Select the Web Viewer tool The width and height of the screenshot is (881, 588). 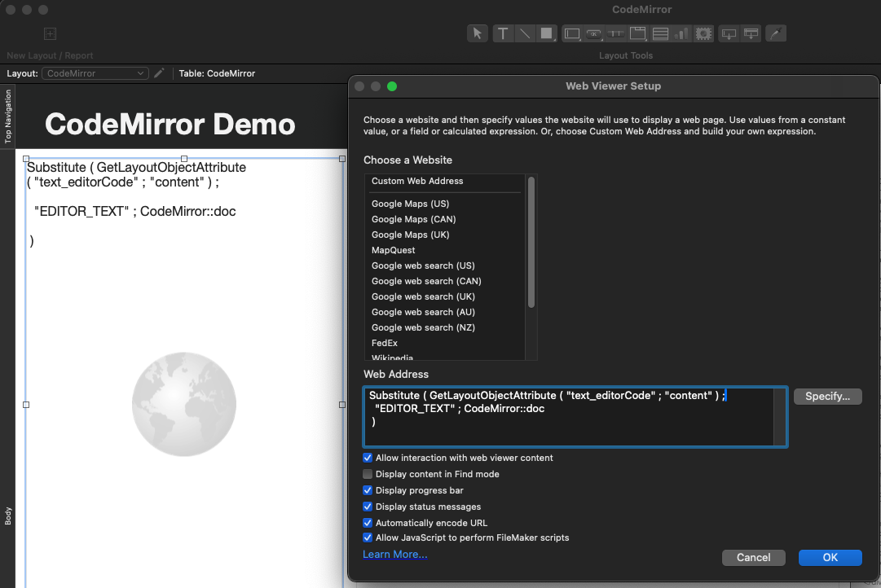[x=705, y=33]
